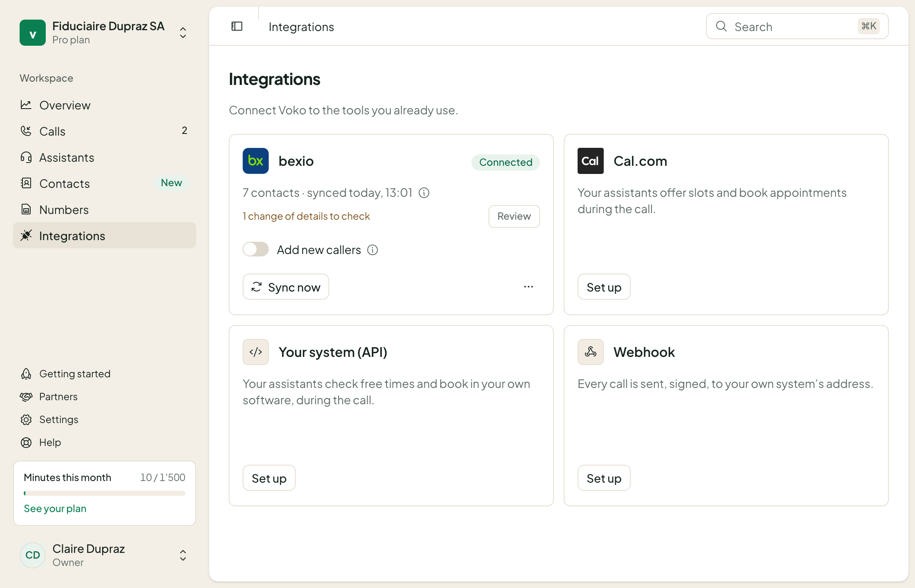Screen dimensions: 915x588
Task: Open Help
Action: (x=105, y=443)
